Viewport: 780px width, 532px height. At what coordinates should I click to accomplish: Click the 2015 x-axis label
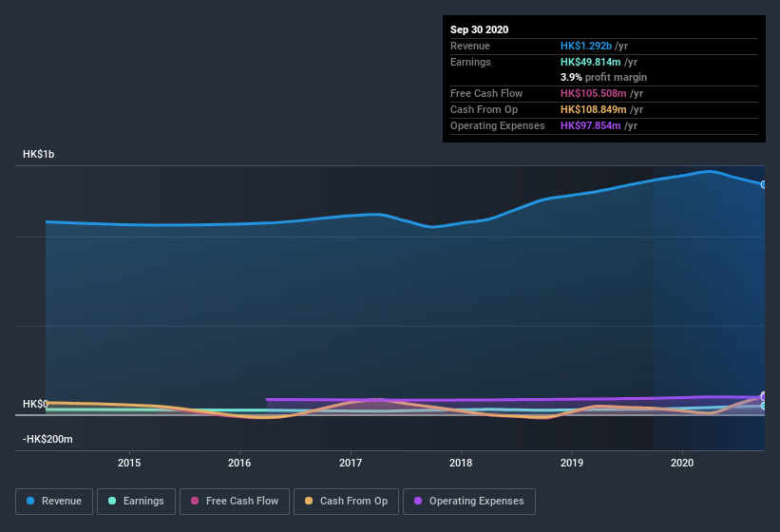click(x=129, y=463)
